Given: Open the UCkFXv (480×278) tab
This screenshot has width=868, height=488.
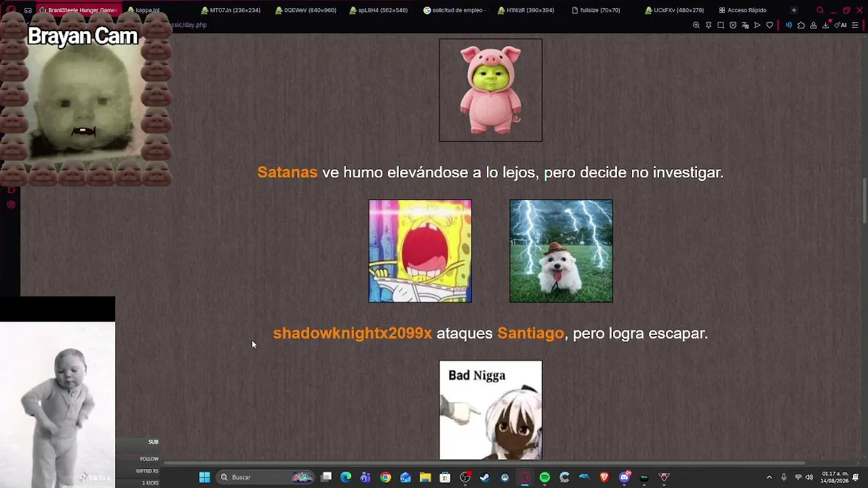Looking at the screenshot, I should pyautogui.click(x=675, y=10).
